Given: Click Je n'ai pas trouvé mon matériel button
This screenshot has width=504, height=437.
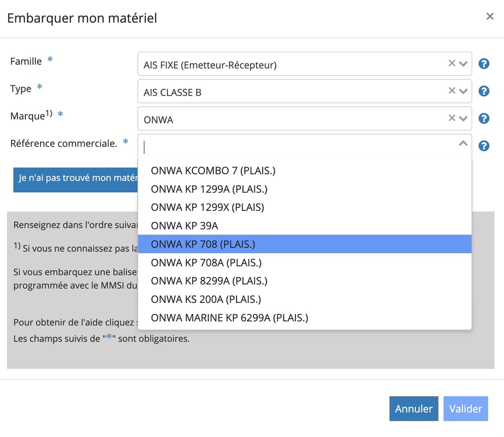Looking at the screenshot, I should click(76, 180).
